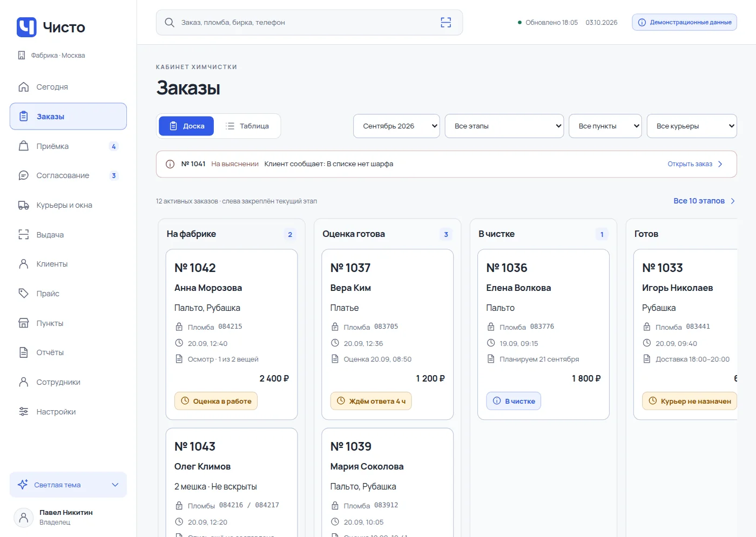Switch to Таблица table view
The height and width of the screenshot is (537, 756).
coord(247,126)
